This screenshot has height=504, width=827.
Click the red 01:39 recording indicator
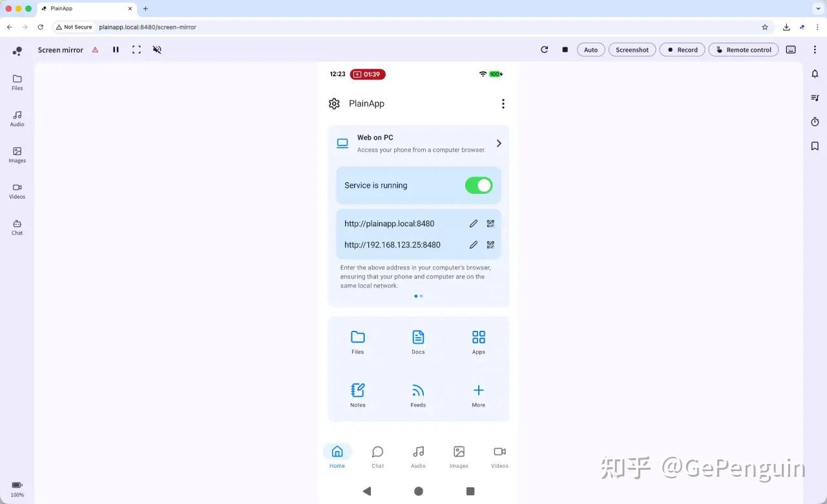(368, 74)
